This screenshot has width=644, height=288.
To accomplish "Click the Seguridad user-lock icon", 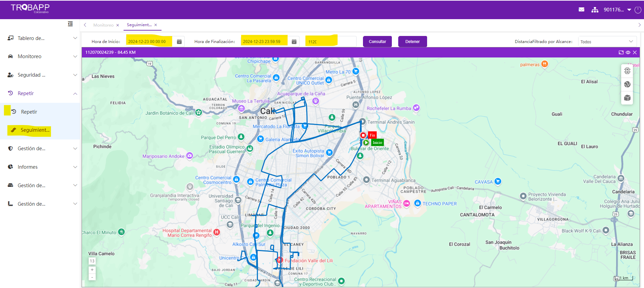I will [10, 75].
